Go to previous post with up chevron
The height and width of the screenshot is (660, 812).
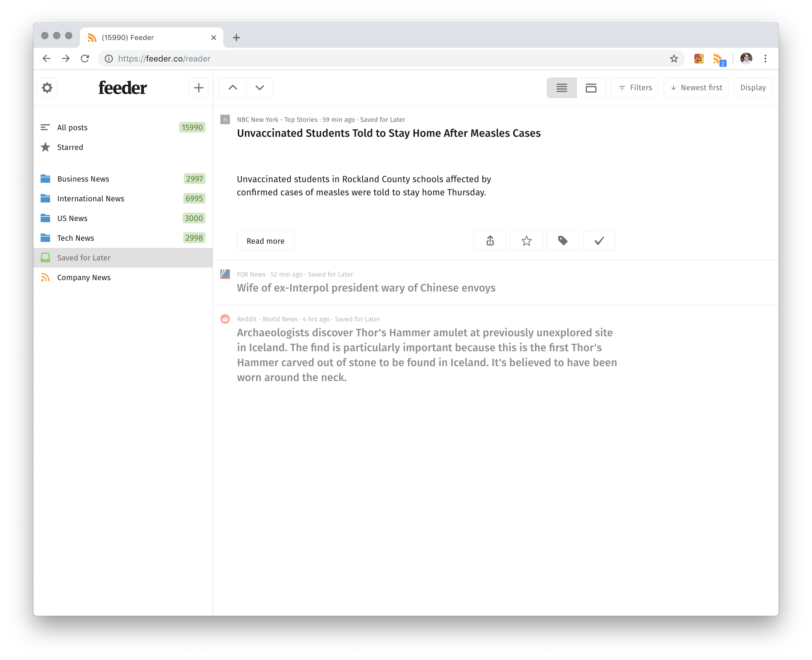point(233,88)
